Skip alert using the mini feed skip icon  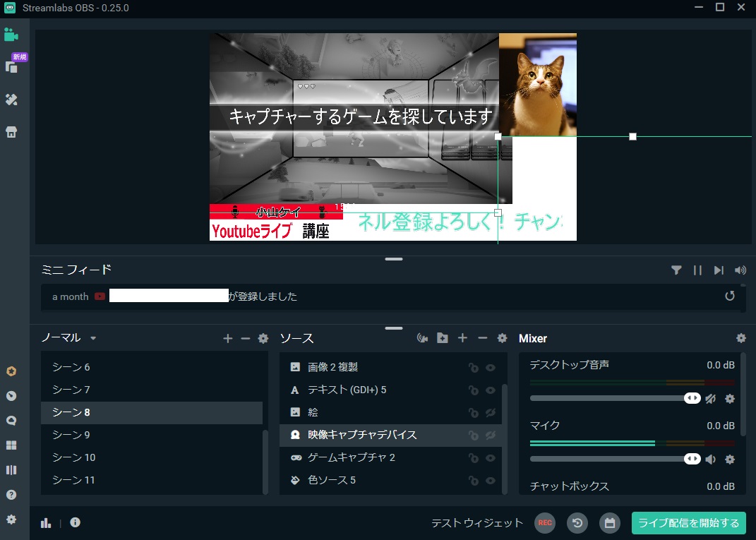click(719, 270)
